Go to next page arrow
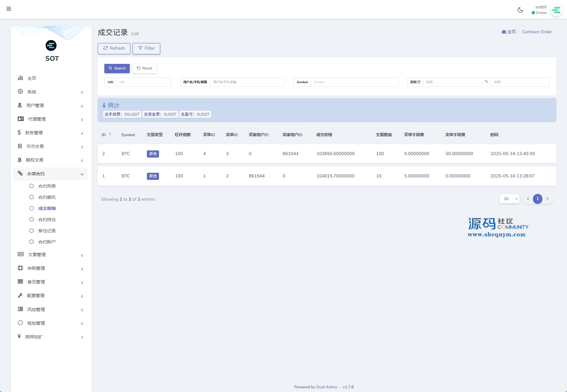 tap(547, 199)
